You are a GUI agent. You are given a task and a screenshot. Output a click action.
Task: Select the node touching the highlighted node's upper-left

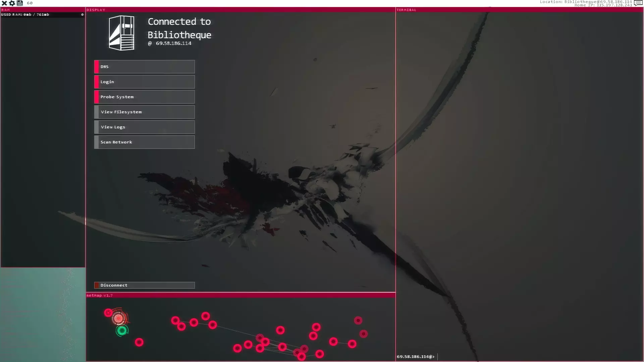(108, 313)
